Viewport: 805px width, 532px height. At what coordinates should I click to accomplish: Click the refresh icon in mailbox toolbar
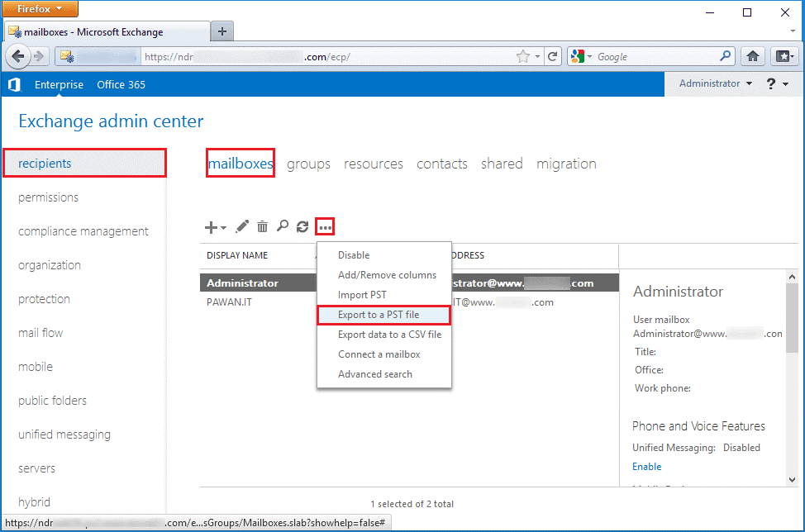(x=302, y=226)
